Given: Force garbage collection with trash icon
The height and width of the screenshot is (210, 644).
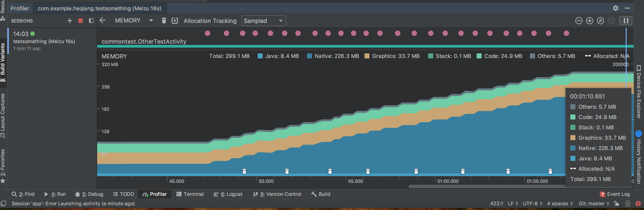Looking at the screenshot, I should pyautogui.click(x=164, y=20).
